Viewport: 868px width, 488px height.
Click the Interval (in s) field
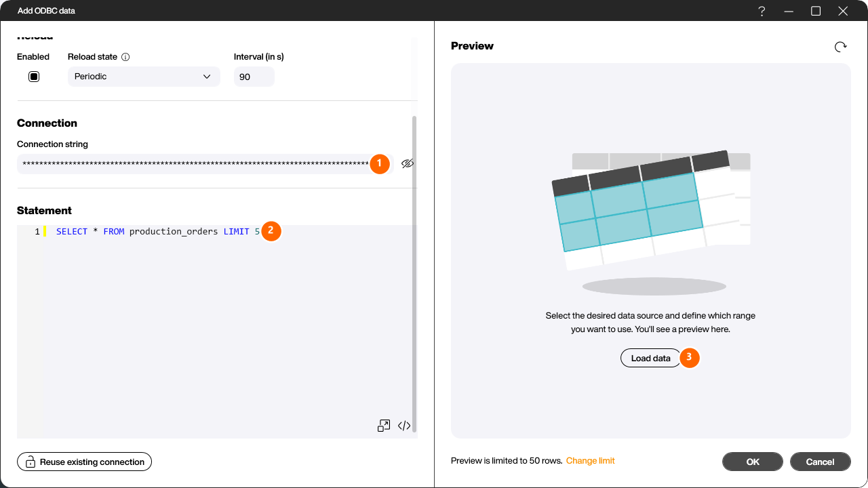pyautogui.click(x=254, y=77)
